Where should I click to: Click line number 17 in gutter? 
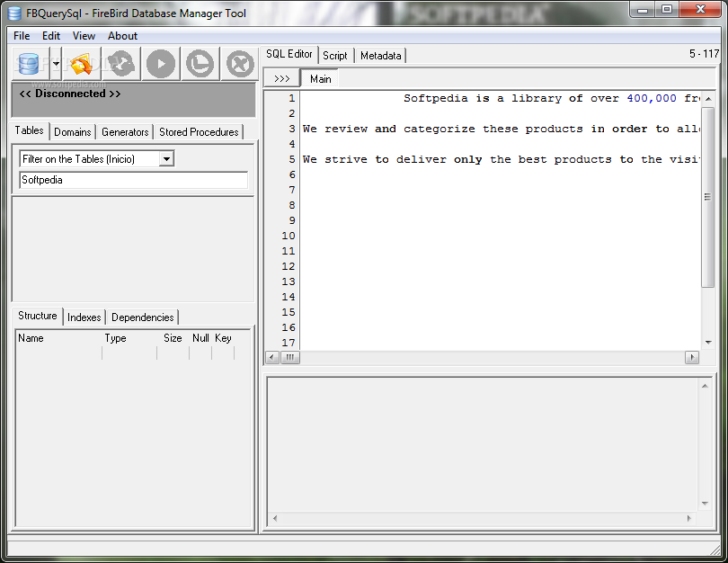pos(289,343)
